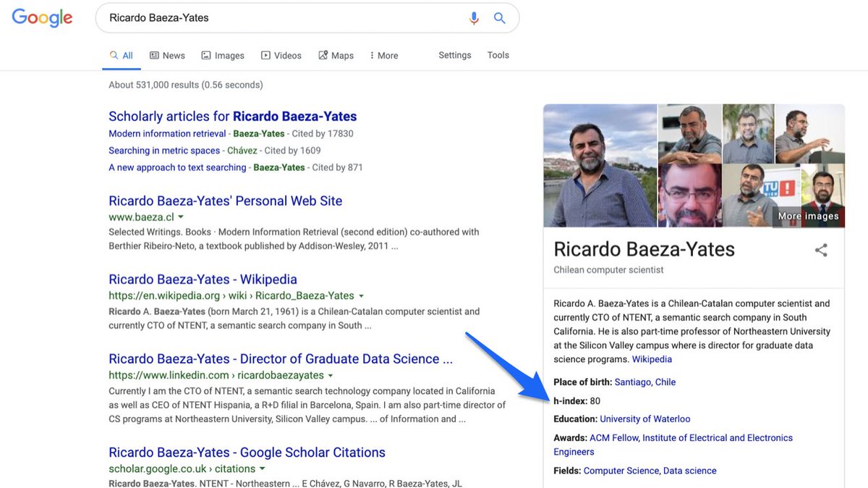This screenshot has height=488, width=868.
Task: Open the ACM Fellow award link
Action: coord(613,438)
